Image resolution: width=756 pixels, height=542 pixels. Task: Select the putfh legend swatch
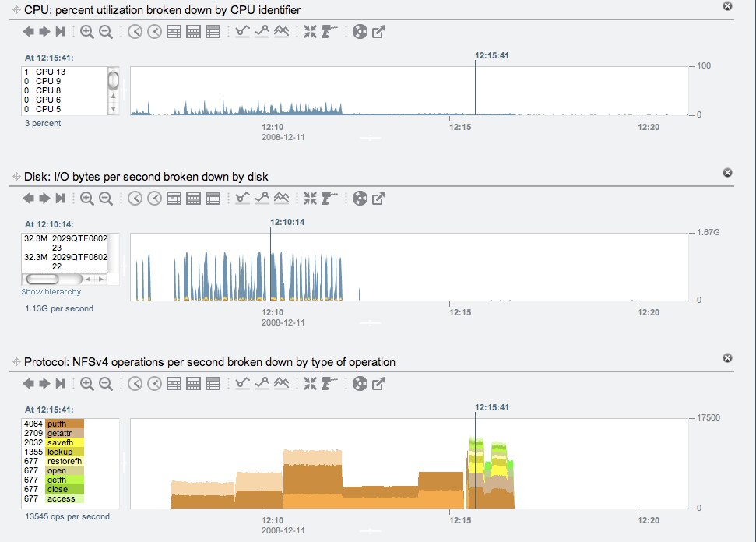point(65,424)
